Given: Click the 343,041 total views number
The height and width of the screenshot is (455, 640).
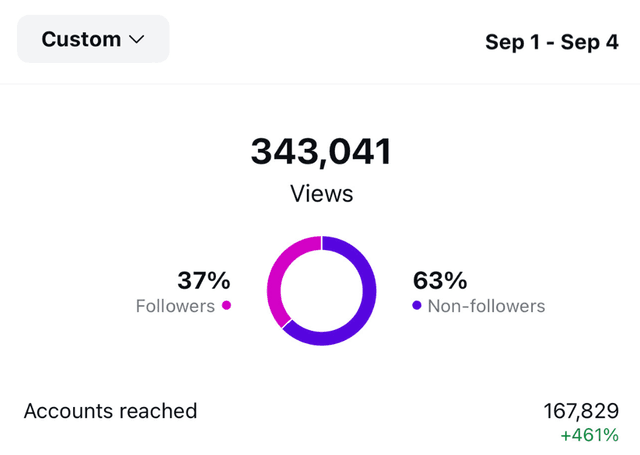Looking at the screenshot, I should [x=321, y=152].
